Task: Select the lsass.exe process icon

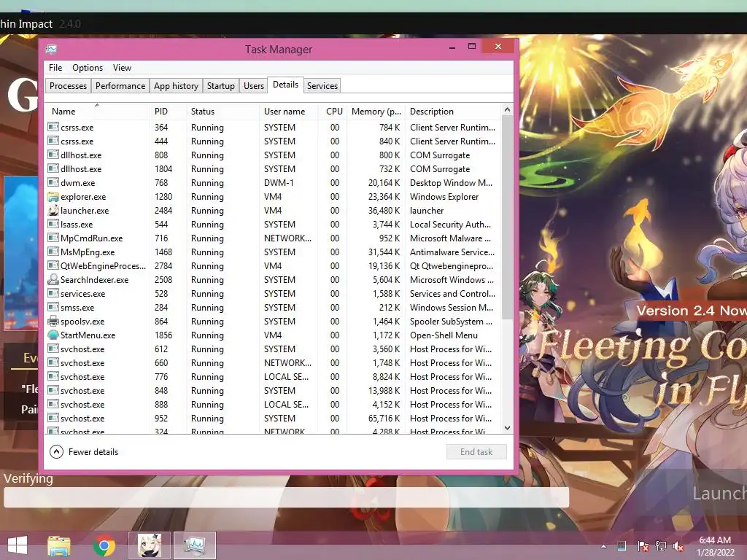Action: [53, 224]
